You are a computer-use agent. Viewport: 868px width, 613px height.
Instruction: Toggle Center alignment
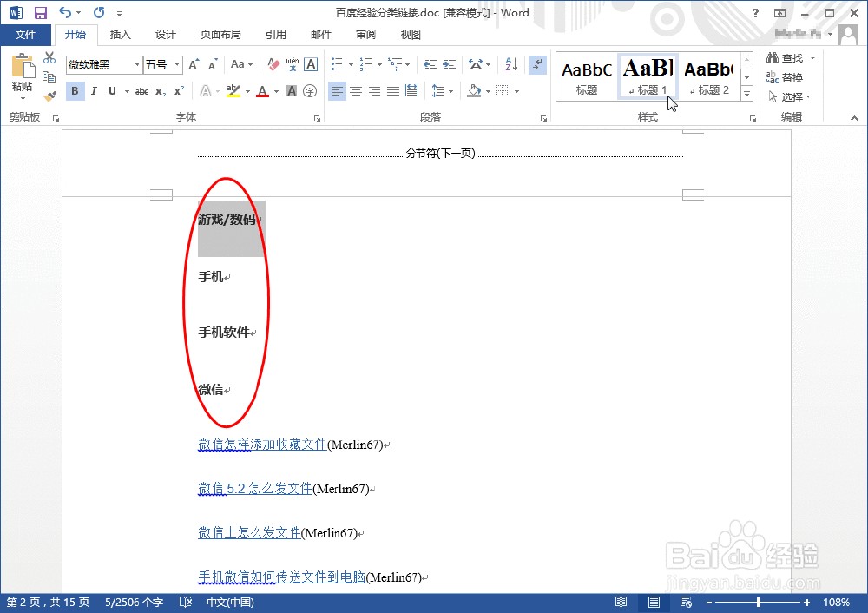point(356,91)
